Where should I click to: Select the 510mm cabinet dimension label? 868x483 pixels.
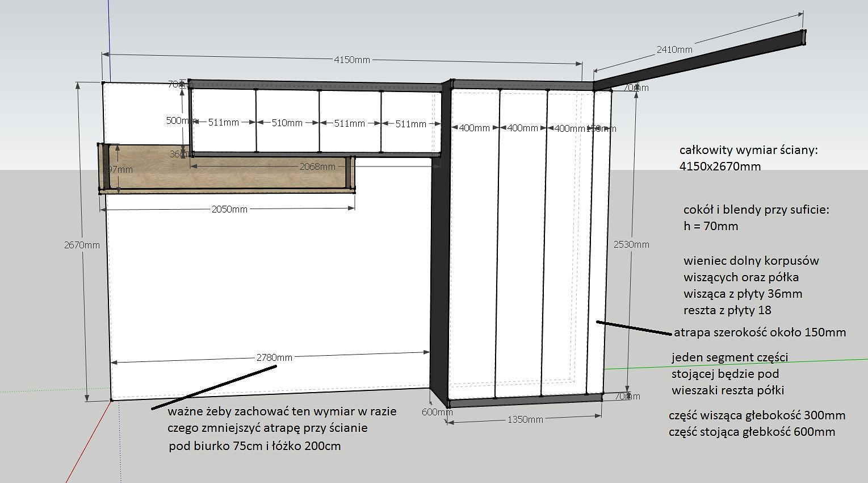[287, 123]
